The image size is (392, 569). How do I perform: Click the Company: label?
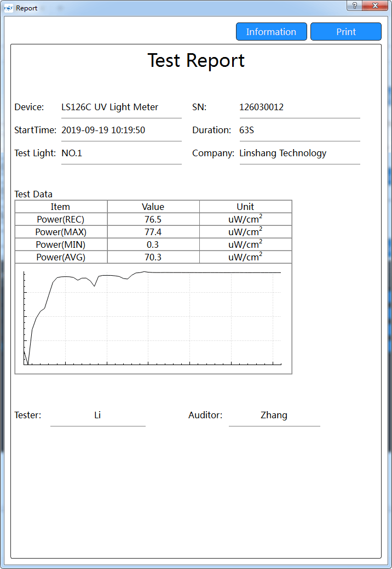214,153
